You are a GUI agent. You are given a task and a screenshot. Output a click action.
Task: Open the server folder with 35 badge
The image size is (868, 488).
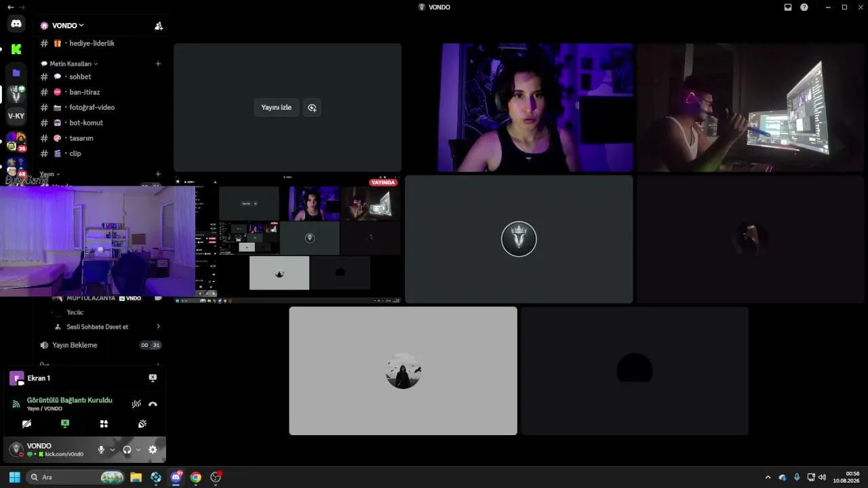(x=16, y=142)
